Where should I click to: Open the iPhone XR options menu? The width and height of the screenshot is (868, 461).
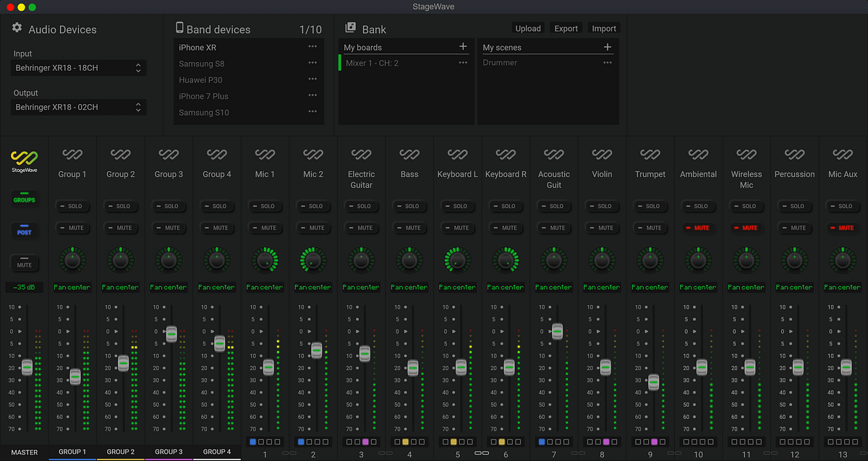click(312, 46)
